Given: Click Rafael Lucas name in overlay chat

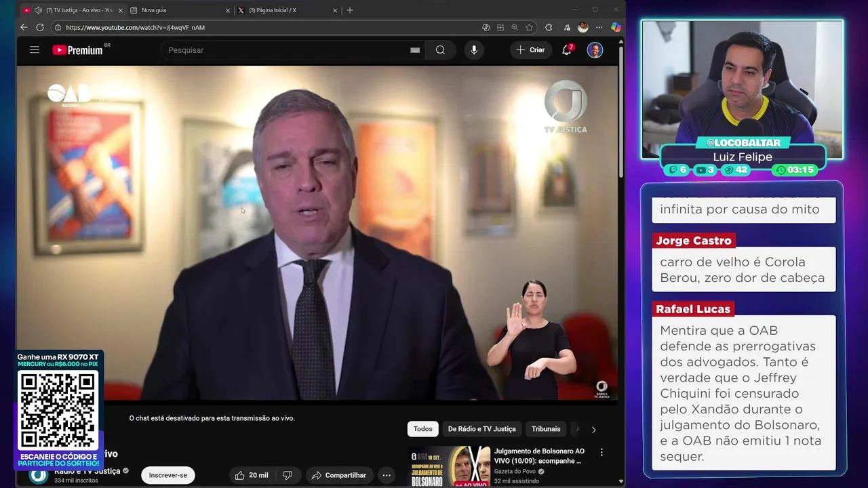Looking at the screenshot, I should [693, 309].
